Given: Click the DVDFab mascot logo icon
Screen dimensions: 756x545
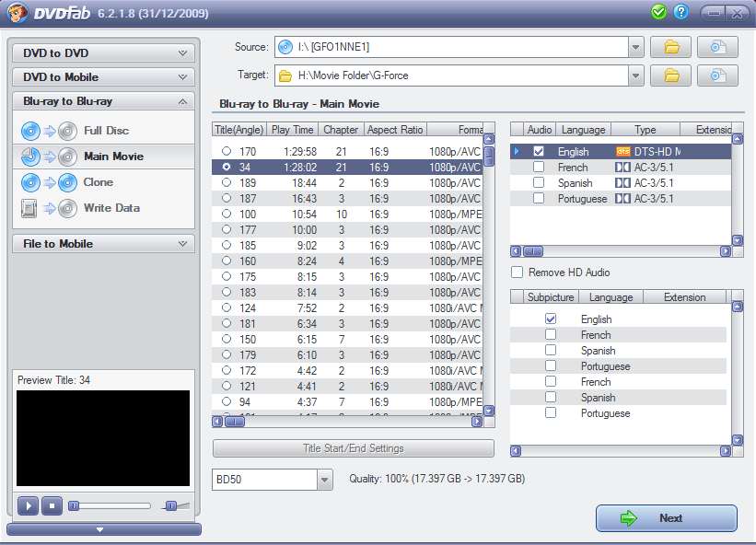Looking at the screenshot, I should (x=17, y=13).
